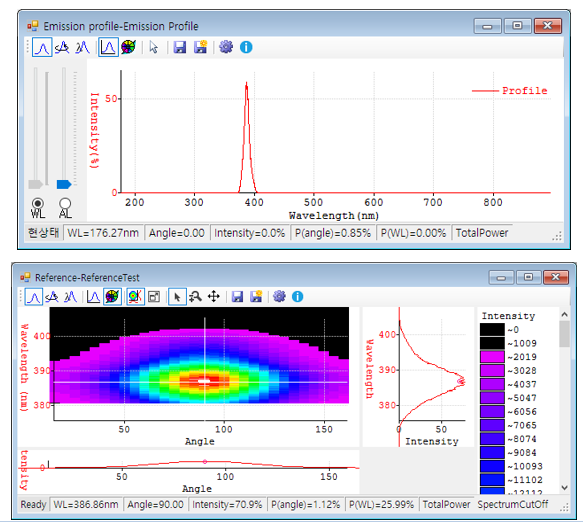583x522 pixels.
Task: Click the blue info icon in Emission Profile window
Action: [246, 47]
